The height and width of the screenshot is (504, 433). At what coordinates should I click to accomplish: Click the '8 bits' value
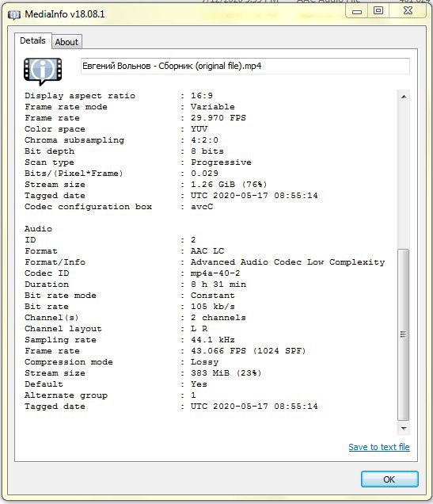pos(207,151)
